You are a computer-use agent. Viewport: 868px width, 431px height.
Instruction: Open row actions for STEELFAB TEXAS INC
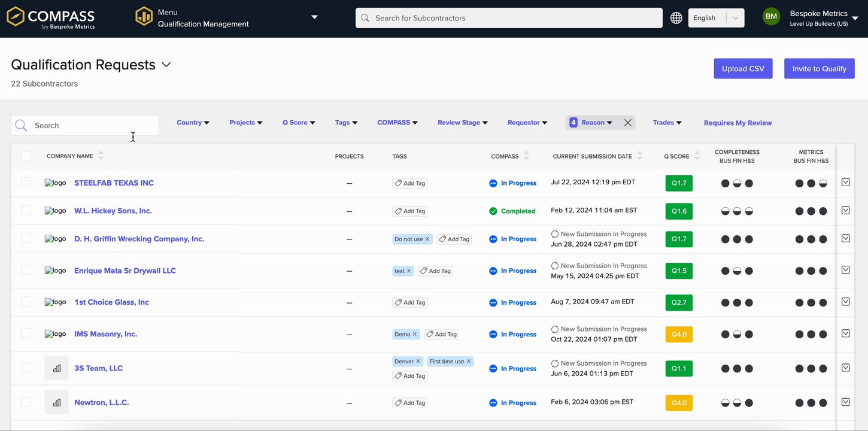point(845,182)
